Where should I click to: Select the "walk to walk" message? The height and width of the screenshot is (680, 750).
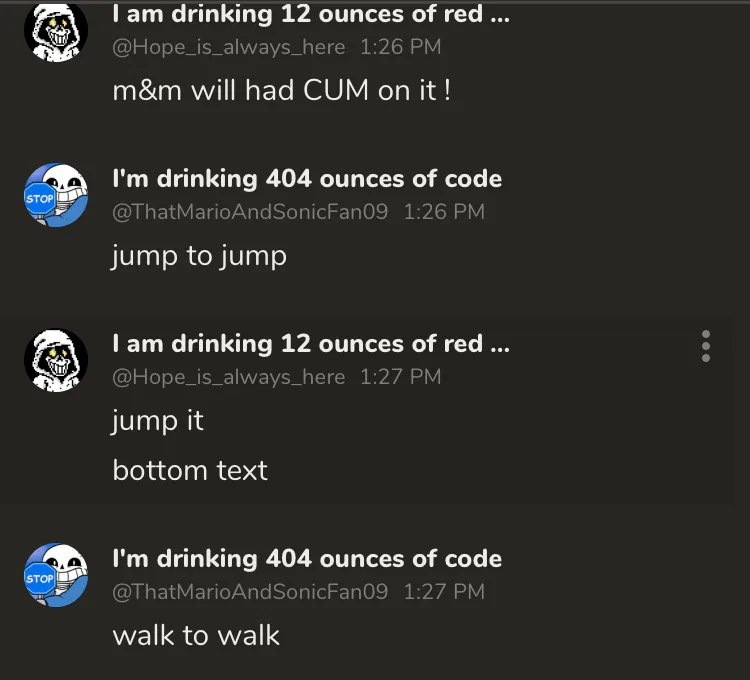pyautogui.click(x=196, y=636)
